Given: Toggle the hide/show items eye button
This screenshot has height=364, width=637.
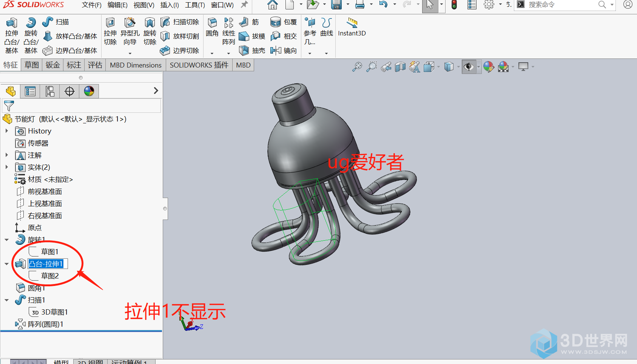Looking at the screenshot, I should [469, 67].
